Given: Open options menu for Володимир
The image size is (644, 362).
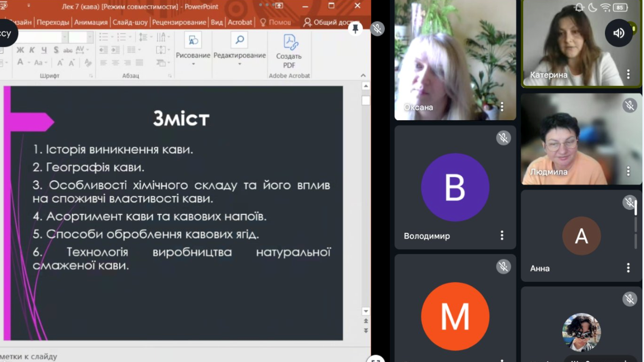Looking at the screenshot, I should coord(502,235).
